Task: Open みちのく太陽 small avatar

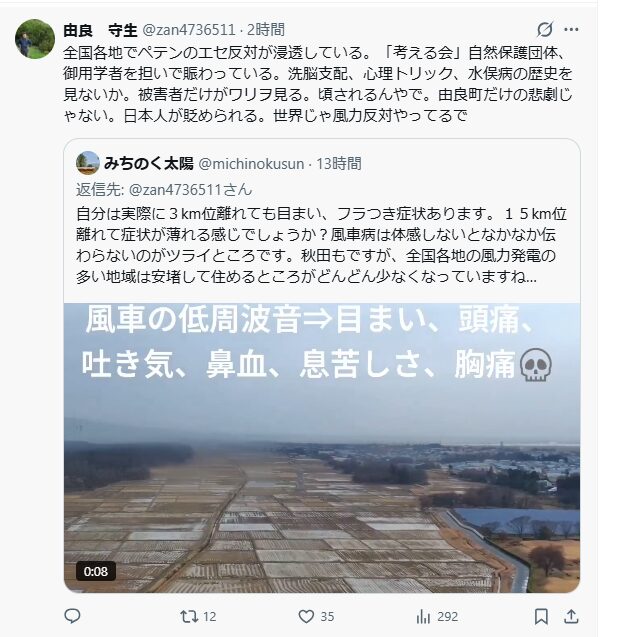Action: [87, 163]
